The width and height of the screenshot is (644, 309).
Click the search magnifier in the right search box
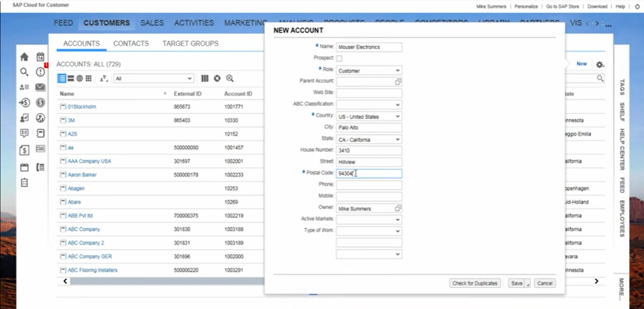[x=600, y=78]
